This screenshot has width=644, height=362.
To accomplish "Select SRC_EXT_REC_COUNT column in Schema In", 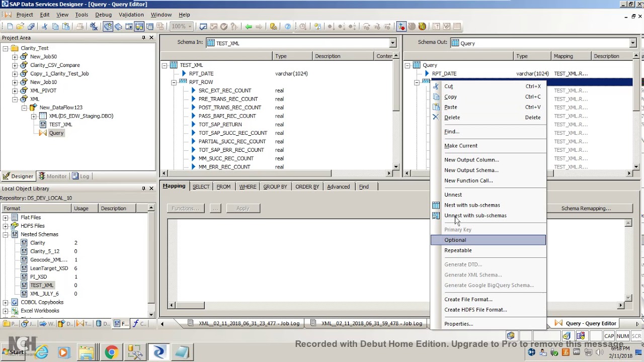I will point(224,90).
